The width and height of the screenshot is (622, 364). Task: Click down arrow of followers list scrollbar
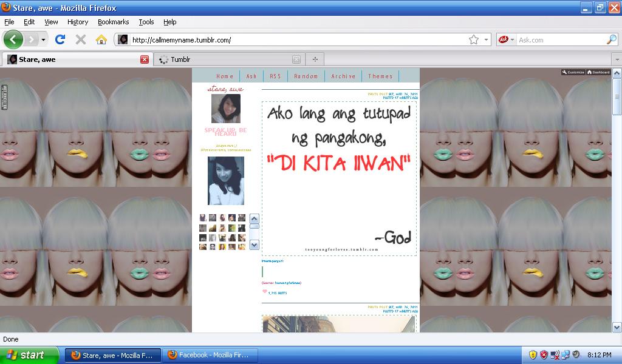coord(255,244)
